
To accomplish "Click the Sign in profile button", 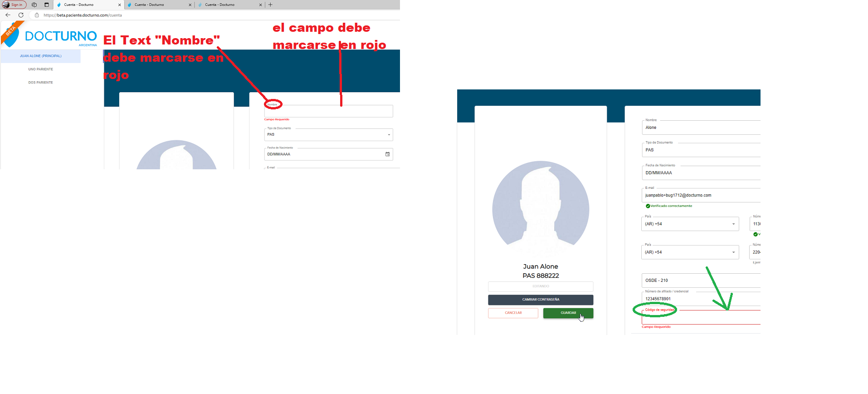I will (x=14, y=5).
